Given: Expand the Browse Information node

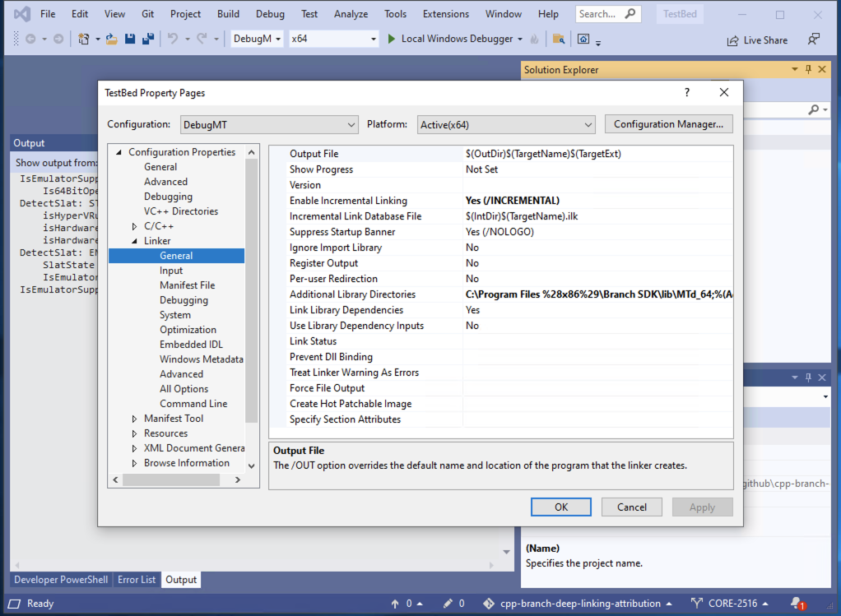Looking at the screenshot, I should click(134, 463).
